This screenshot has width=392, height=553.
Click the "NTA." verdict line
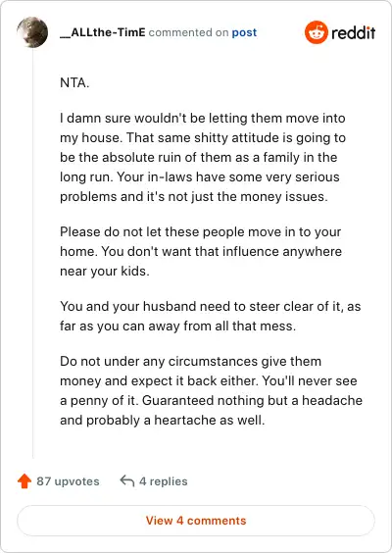coord(74,83)
